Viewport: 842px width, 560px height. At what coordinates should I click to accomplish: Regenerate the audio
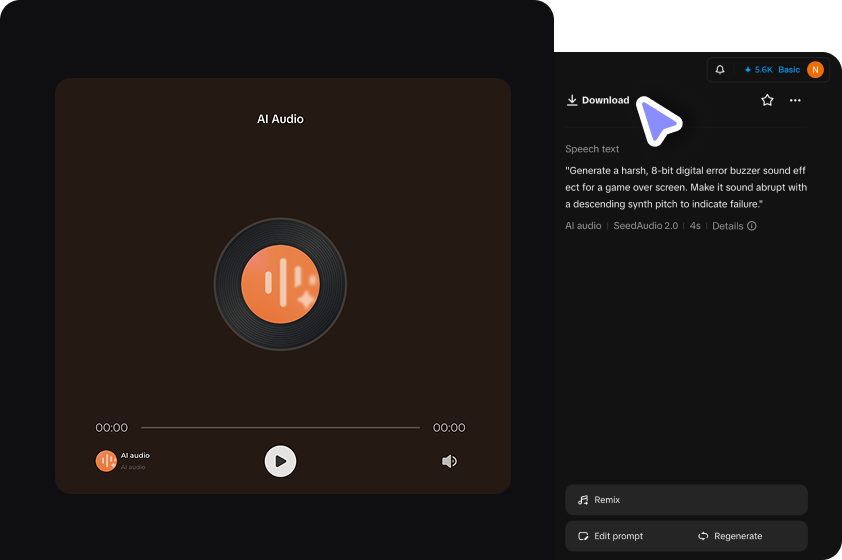730,536
